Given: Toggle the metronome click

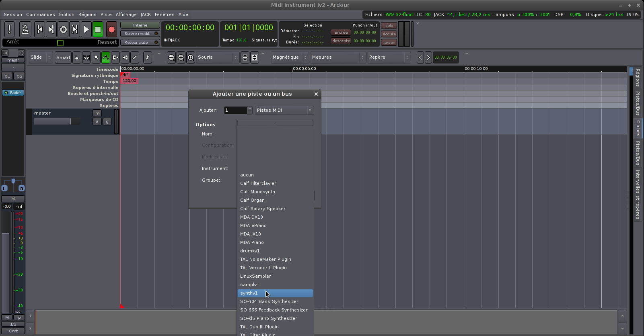Looking at the screenshot, I should pyautogui.click(x=25, y=29).
